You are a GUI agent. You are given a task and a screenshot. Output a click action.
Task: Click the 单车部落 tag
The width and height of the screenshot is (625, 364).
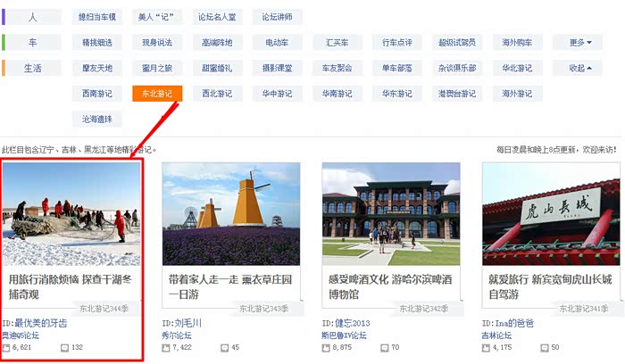click(397, 68)
